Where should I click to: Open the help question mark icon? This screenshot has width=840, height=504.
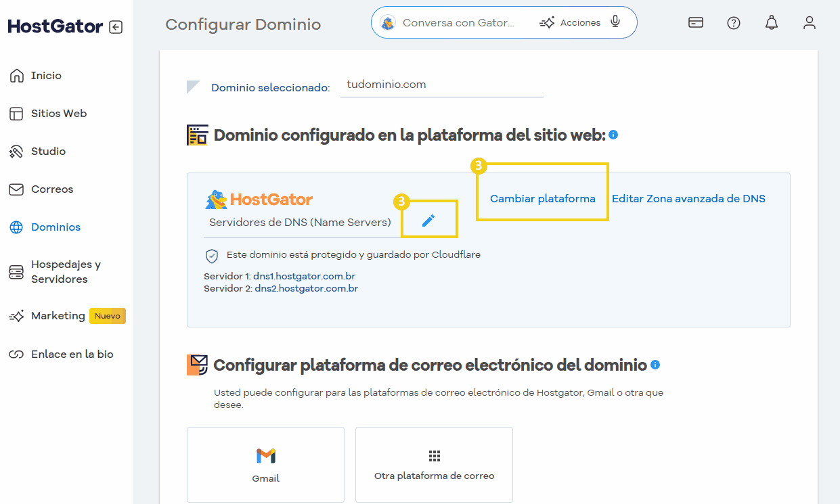click(x=733, y=23)
